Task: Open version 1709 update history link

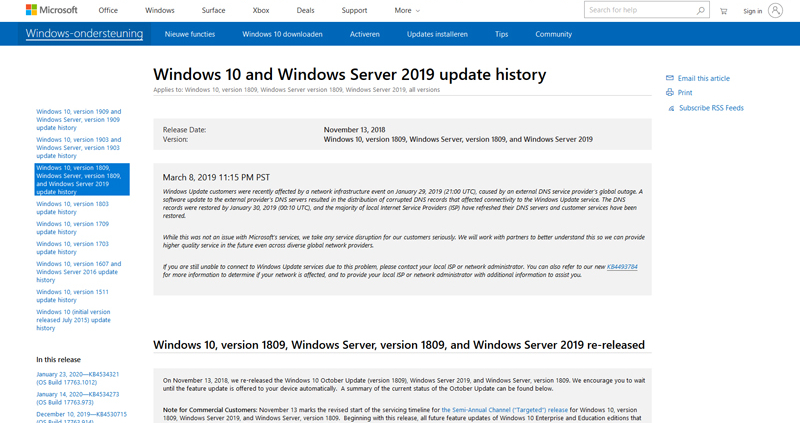Action: [72, 228]
